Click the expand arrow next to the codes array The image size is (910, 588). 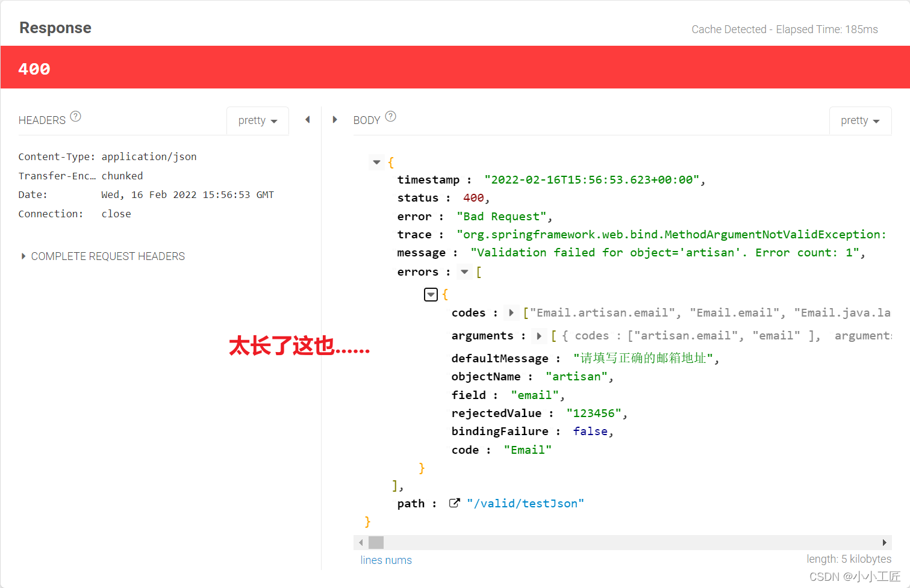click(x=511, y=312)
